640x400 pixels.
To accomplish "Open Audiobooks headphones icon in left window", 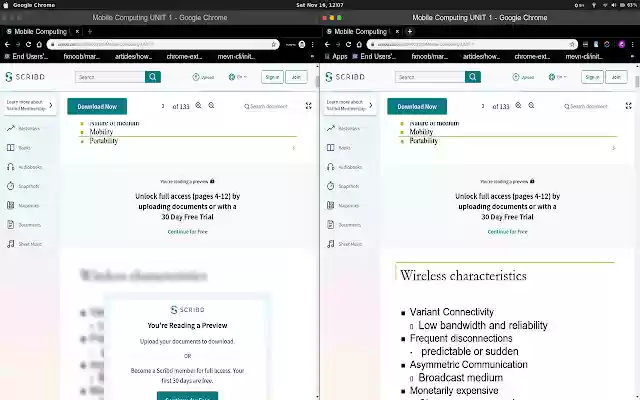I will tap(11, 167).
